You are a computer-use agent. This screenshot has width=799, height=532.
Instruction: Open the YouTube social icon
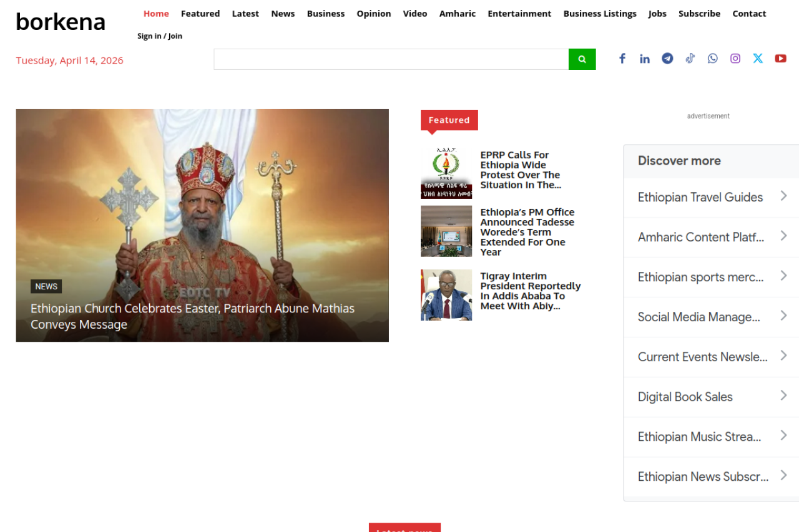tap(780, 59)
